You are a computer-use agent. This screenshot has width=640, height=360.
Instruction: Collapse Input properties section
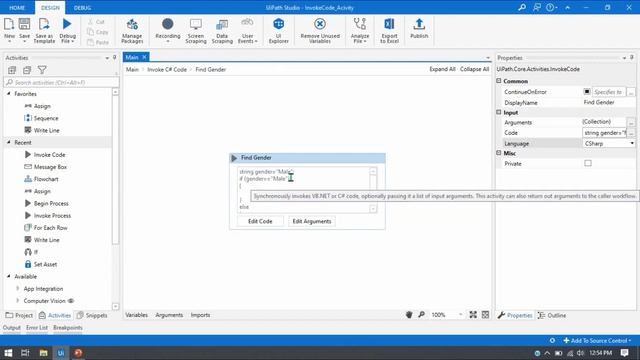tap(499, 112)
